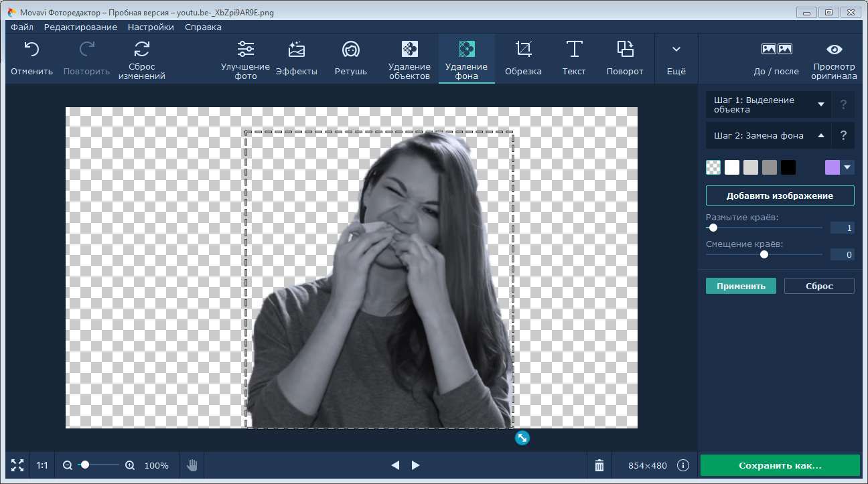Click the Сохранить как... button

(x=780, y=465)
